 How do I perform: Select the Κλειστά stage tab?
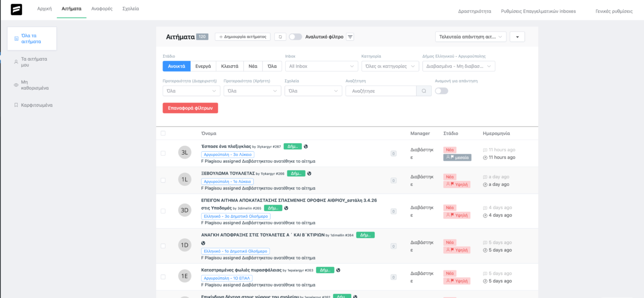[230, 66]
